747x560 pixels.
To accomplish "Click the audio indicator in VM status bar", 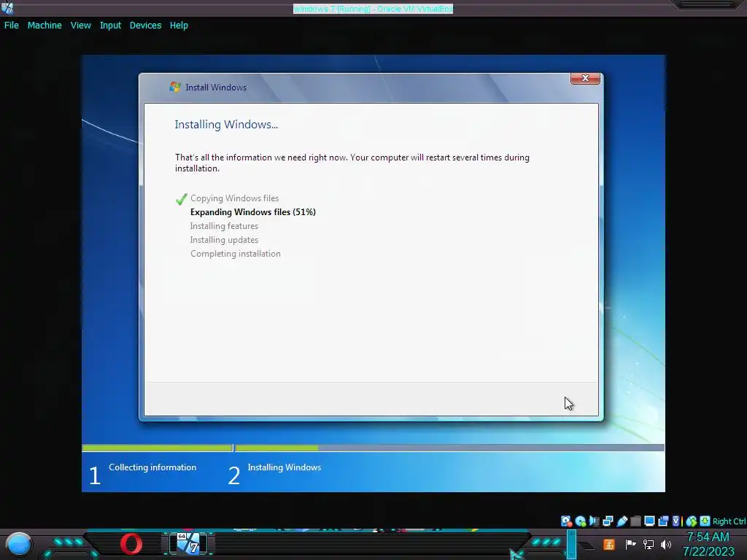I will (594, 521).
